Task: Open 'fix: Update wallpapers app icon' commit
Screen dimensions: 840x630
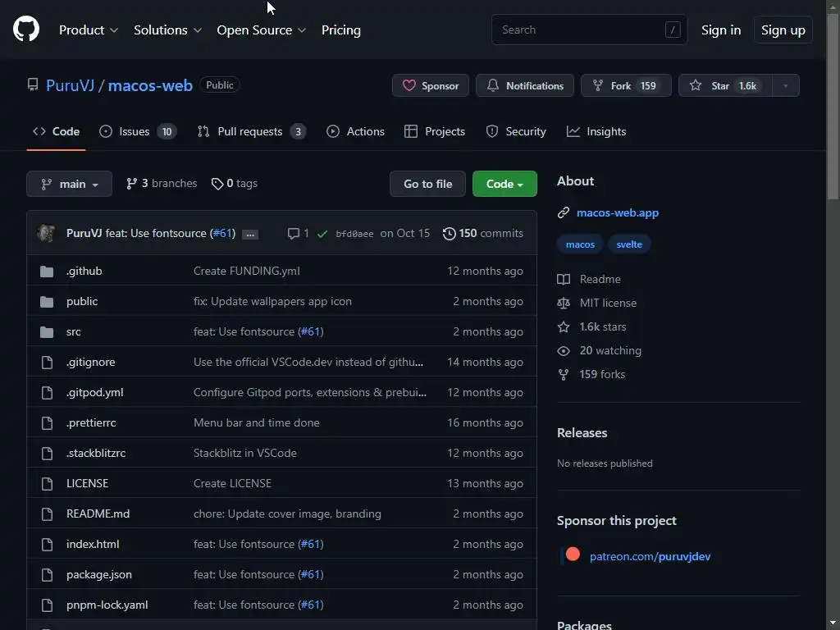Action: point(272,301)
